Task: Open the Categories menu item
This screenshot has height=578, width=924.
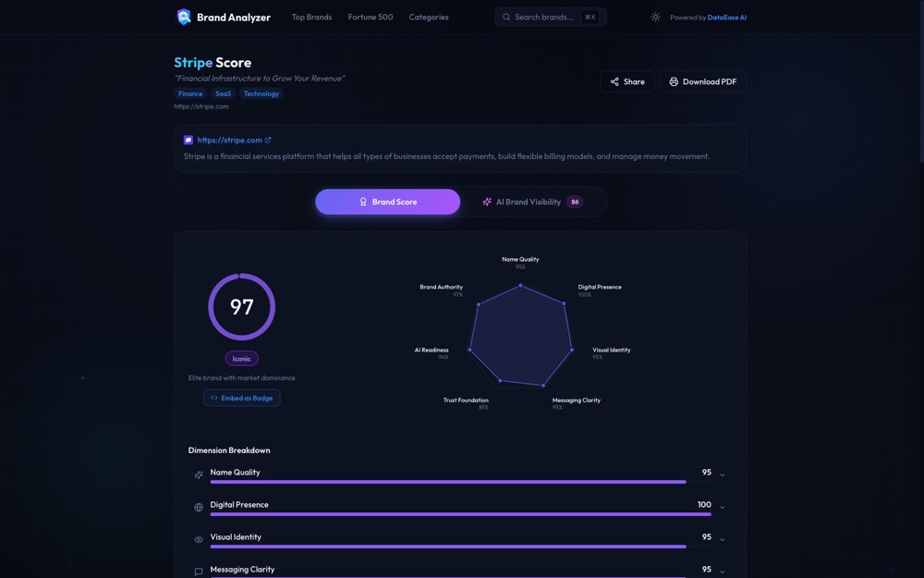Action: click(x=429, y=17)
